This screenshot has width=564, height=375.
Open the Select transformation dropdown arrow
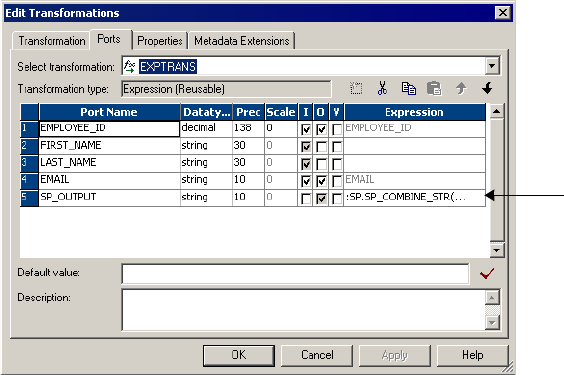click(492, 66)
